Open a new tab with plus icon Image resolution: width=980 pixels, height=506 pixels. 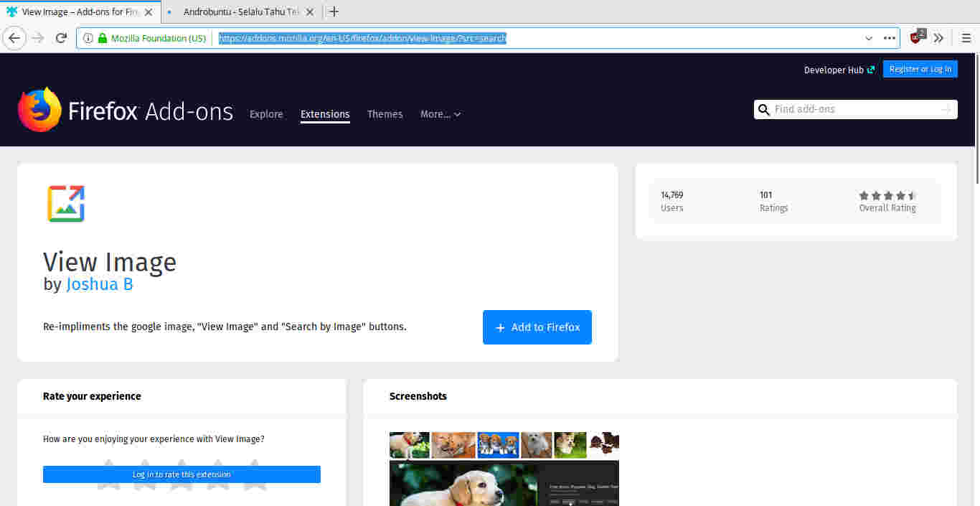[x=334, y=11]
